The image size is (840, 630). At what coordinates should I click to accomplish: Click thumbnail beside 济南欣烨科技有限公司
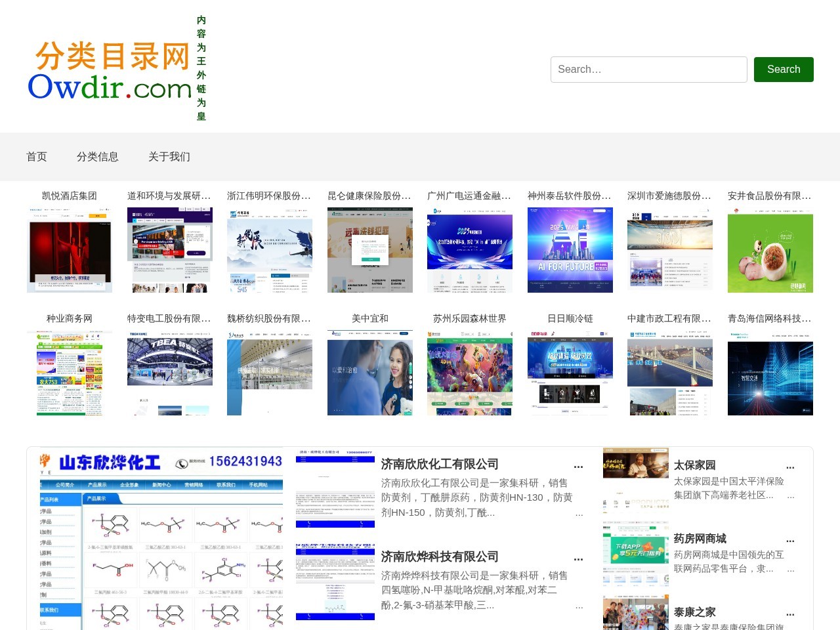pyautogui.click(x=335, y=581)
